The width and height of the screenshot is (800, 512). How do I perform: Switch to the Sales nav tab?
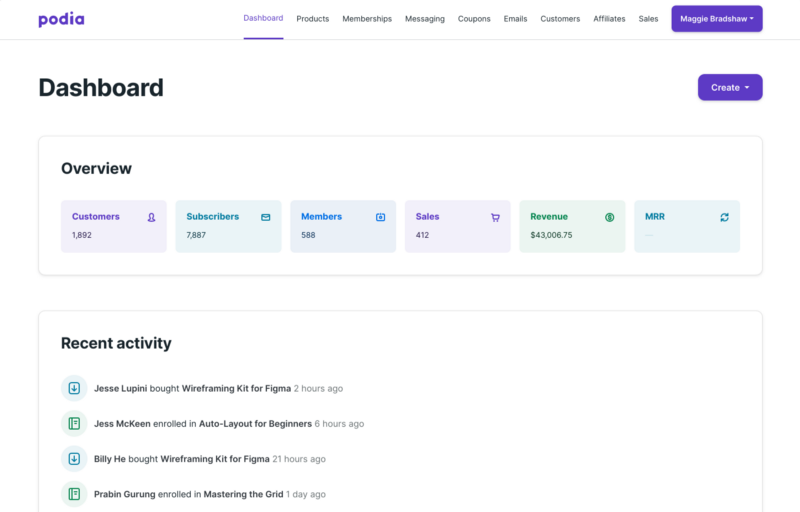pyautogui.click(x=648, y=19)
